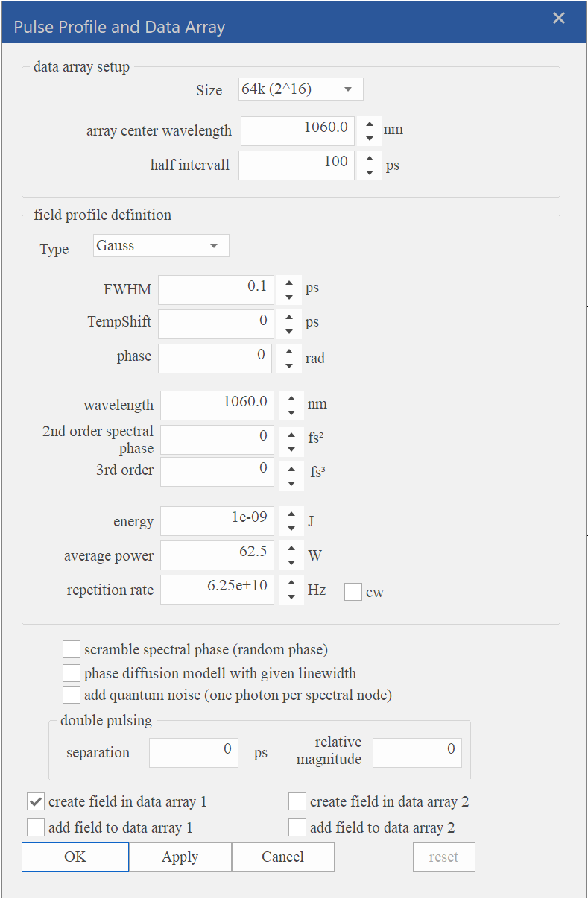Click the Cancel button

click(282, 857)
